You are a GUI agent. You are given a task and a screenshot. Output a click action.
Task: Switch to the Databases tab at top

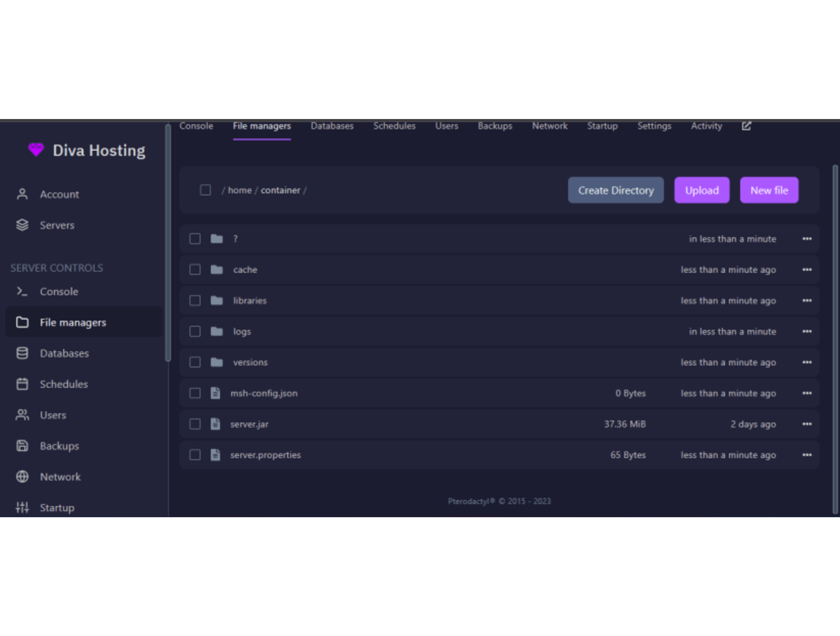[x=332, y=126]
